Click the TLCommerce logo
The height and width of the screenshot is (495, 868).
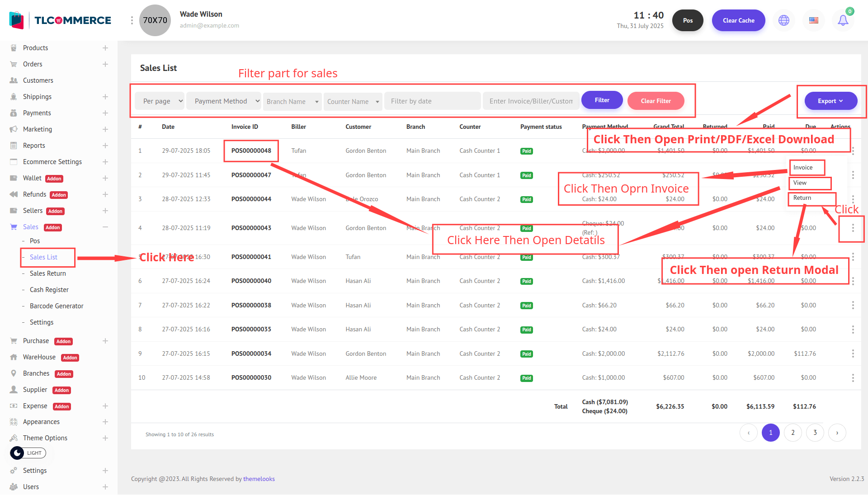(x=60, y=20)
